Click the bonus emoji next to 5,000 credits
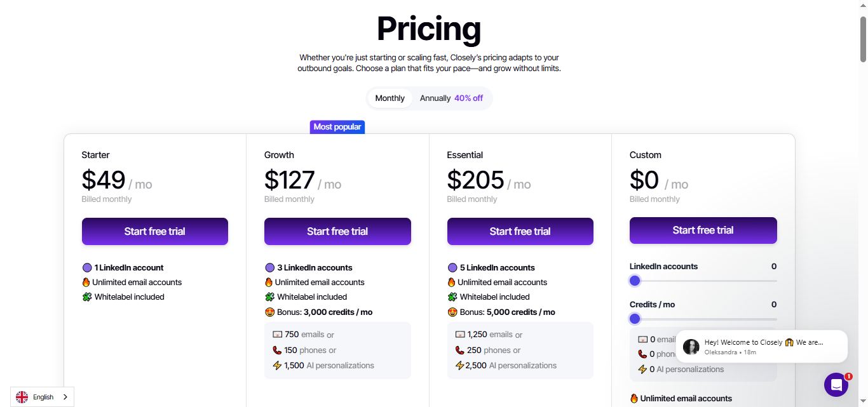 point(452,312)
